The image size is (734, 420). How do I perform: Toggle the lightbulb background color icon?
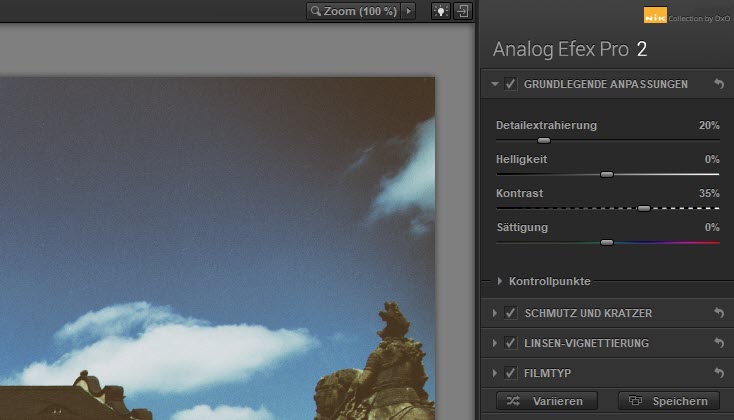tap(440, 11)
